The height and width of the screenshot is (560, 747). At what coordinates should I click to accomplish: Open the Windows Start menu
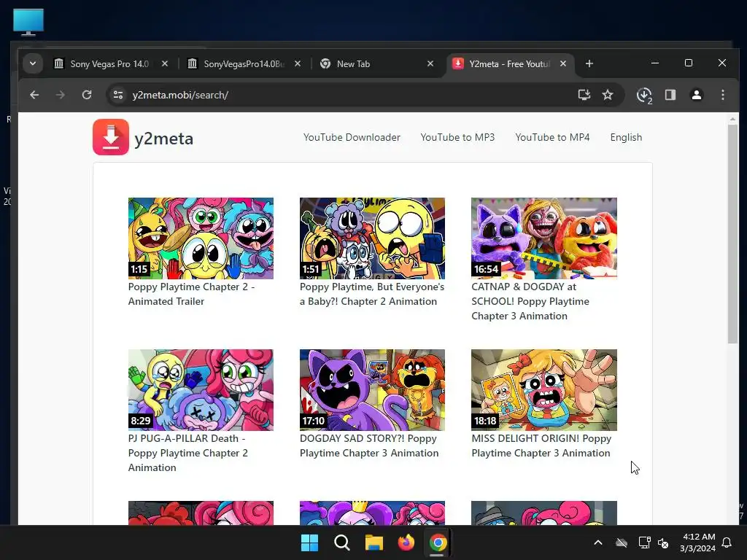click(309, 542)
